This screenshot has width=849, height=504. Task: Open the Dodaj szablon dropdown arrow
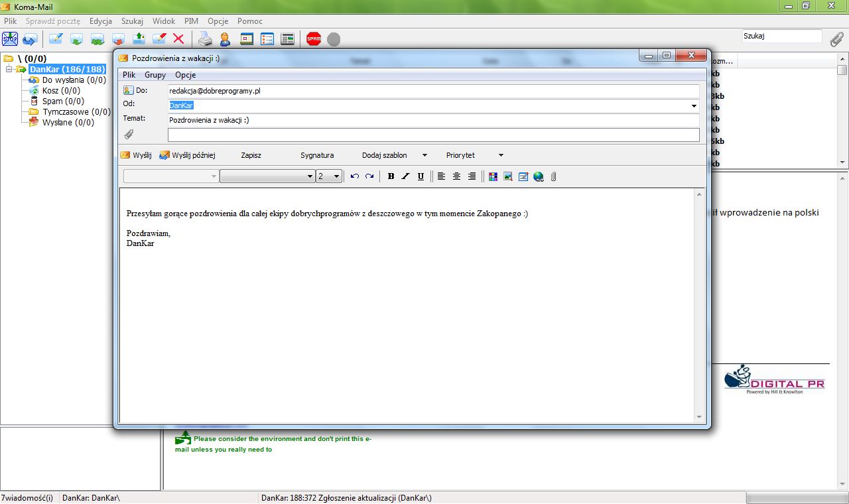coord(424,155)
